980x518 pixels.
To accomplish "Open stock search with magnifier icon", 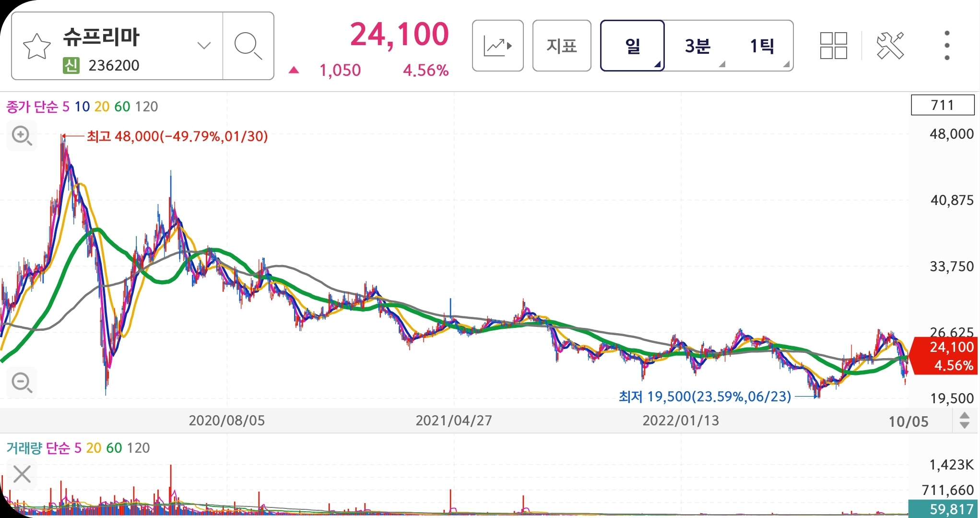I will (248, 46).
